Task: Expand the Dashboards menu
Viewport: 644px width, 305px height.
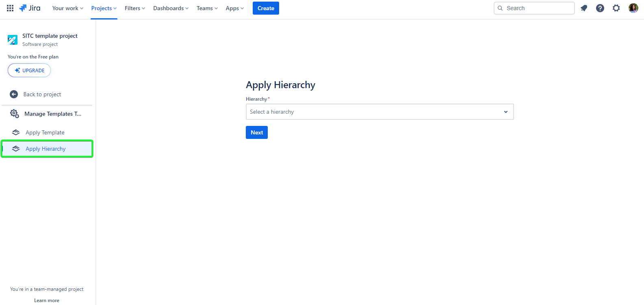Action: point(171,8)
